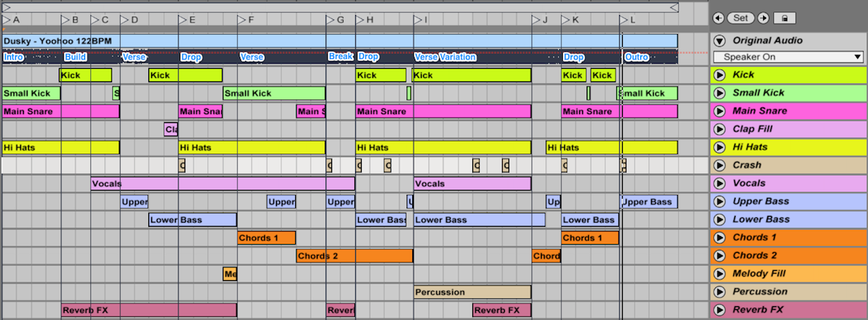Image resolution: width=868 pixels, height=320 pixels.
Task: Select the Dusky - Yoohoo 122BPM audio clip
Action: [340, 40]
